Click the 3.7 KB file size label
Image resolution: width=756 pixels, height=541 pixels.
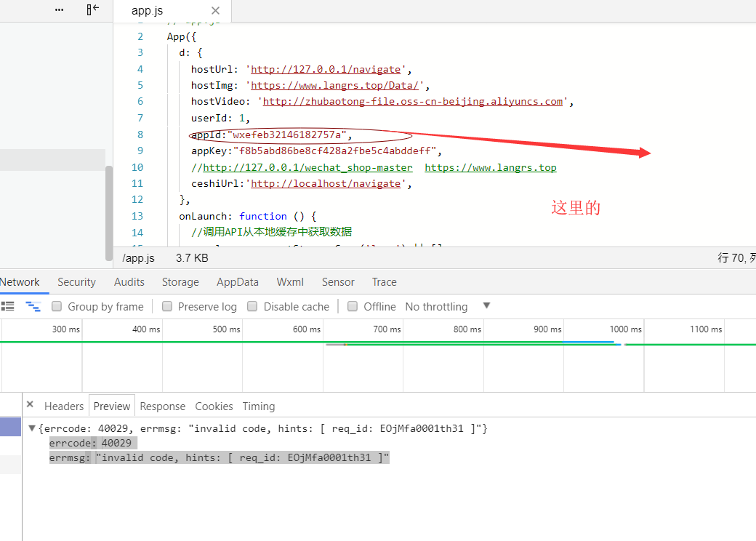[192, 258]
